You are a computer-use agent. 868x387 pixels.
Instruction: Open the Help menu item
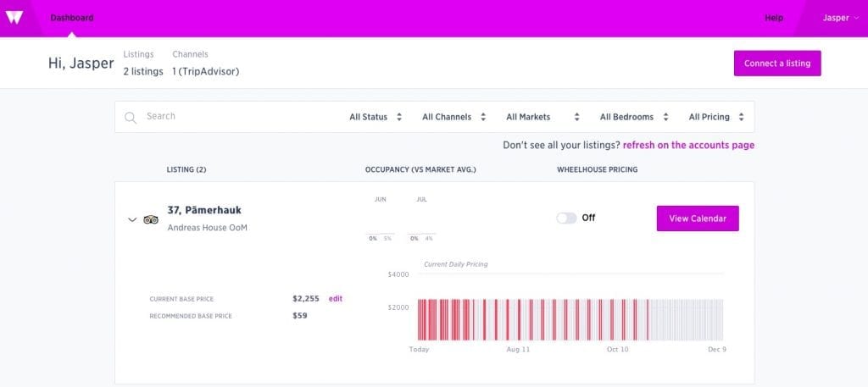pos(774,18)
